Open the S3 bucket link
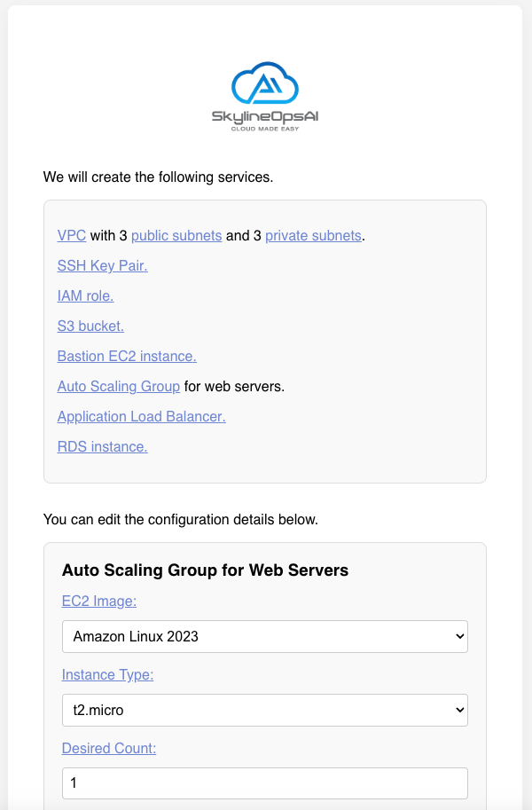 (x=90, y=326)
